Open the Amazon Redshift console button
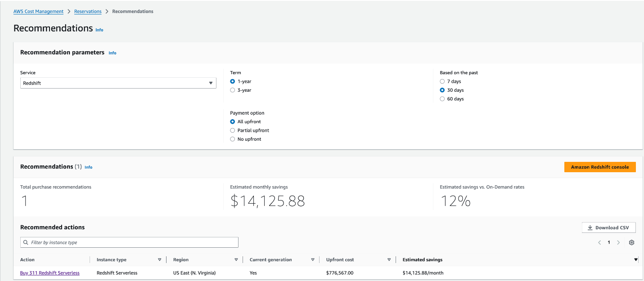Viewport: 644px width, 281px height. (599, 167)
